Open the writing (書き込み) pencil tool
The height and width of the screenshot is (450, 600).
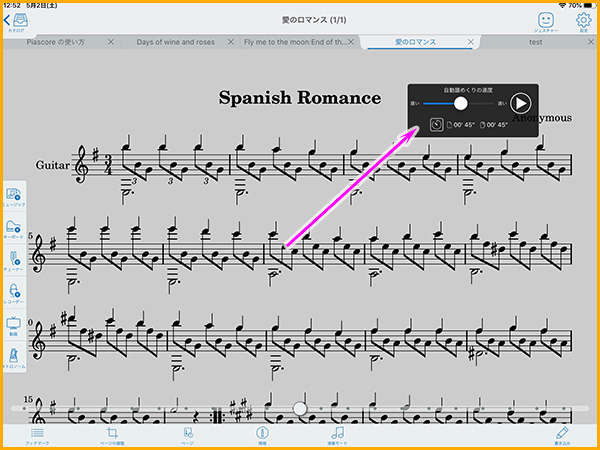[562, 436]
